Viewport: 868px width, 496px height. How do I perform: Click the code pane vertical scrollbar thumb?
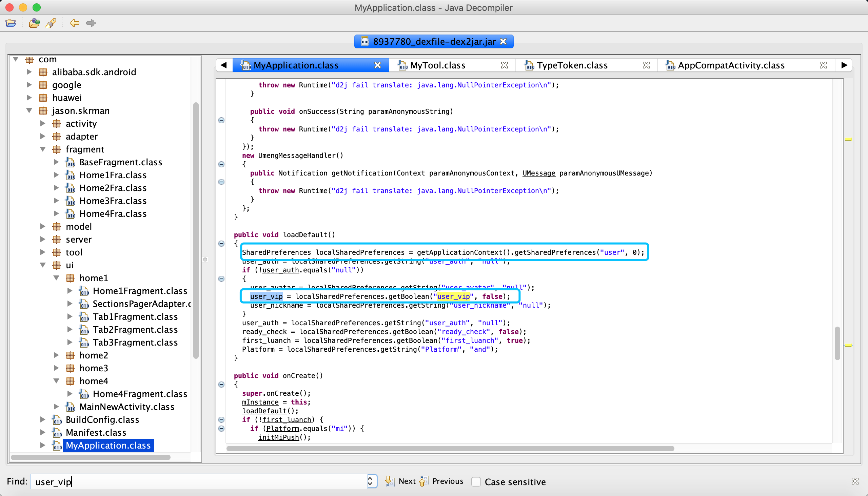(837, 343)
